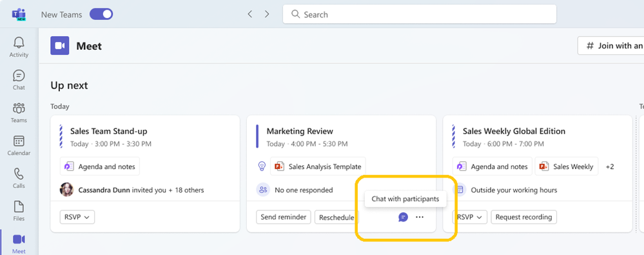The width and height of the screenshot is (644, 255).
Task: Go forward with the right arrow
Action: [x=267, y=14]
